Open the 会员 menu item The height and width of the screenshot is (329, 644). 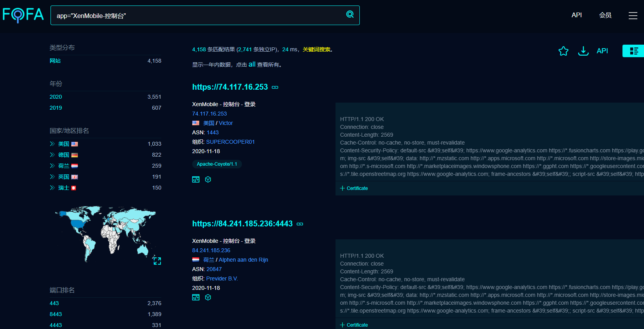pyautogui.click(x=605, y=15)
